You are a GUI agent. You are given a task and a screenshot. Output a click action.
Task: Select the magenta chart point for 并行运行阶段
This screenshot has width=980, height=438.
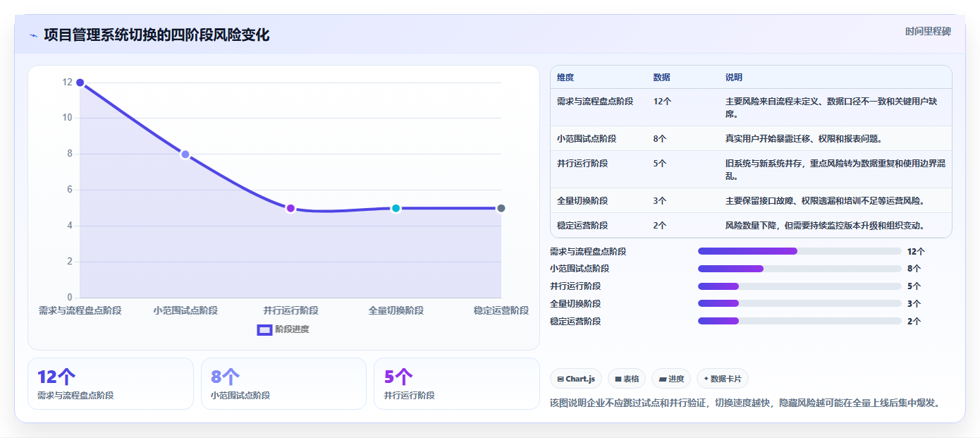(290, 208)
